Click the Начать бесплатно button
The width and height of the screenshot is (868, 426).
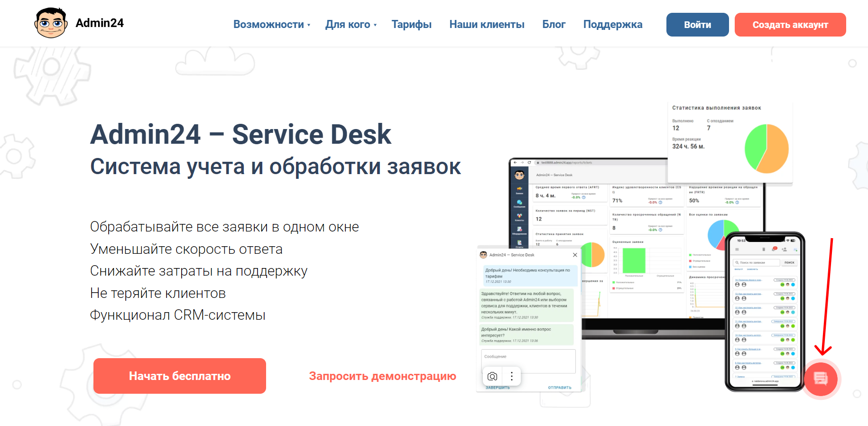[x=180, y=376]
